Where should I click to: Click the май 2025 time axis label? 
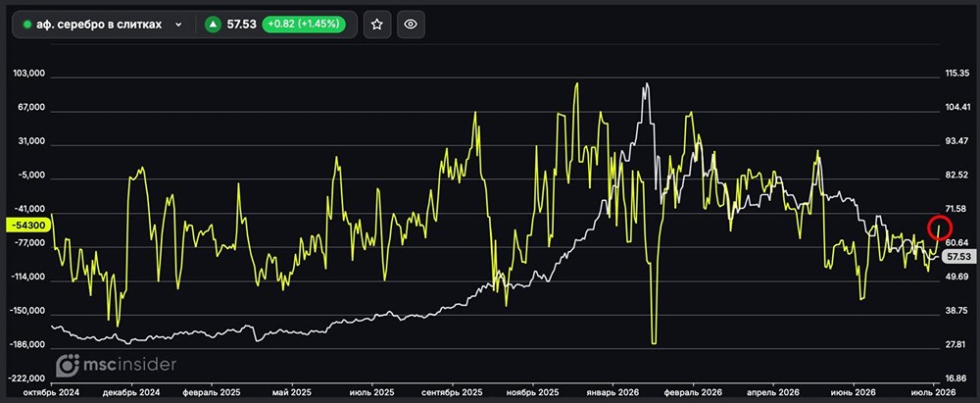[292, 392]
